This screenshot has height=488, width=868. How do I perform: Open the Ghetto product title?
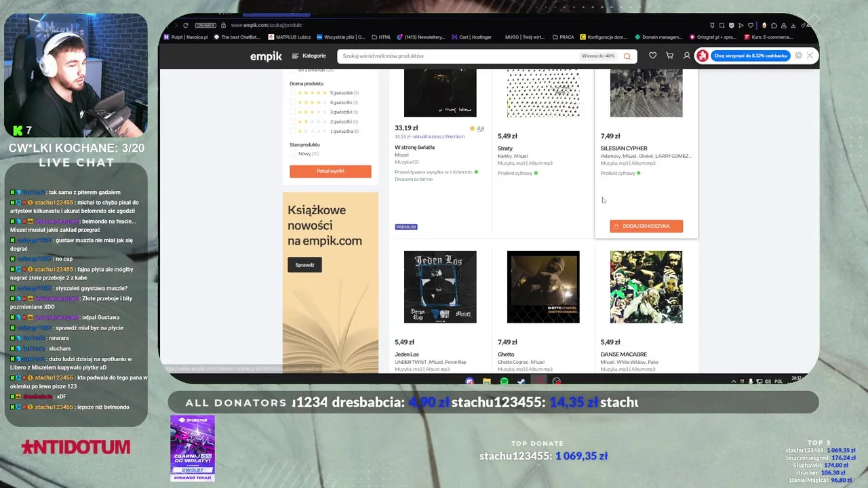506,354
